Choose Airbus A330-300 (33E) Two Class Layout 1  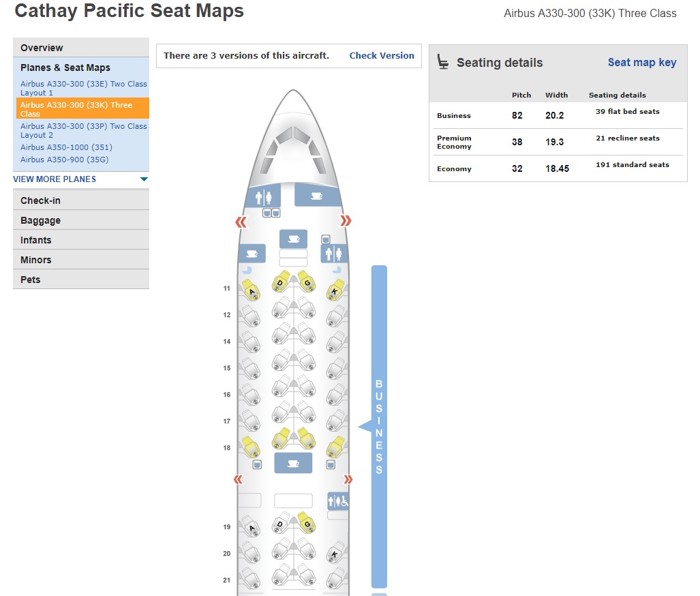83,88
